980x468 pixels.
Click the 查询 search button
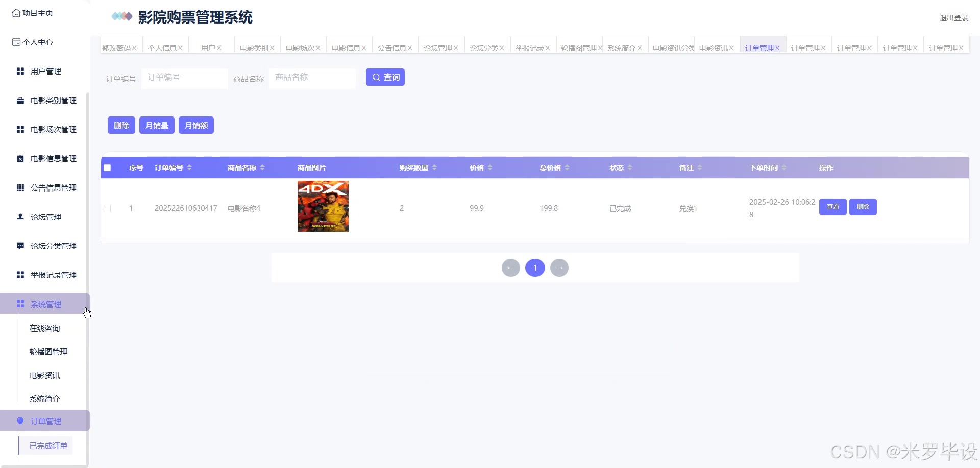point(385,77)
